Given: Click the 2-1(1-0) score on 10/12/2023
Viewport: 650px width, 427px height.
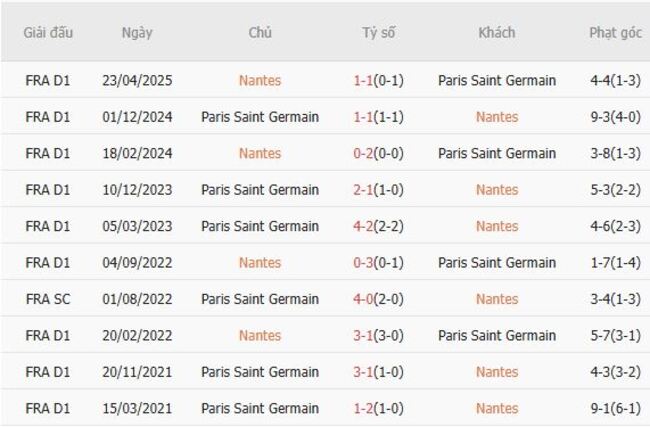Looking at the screenshot, I should [378, 190].
